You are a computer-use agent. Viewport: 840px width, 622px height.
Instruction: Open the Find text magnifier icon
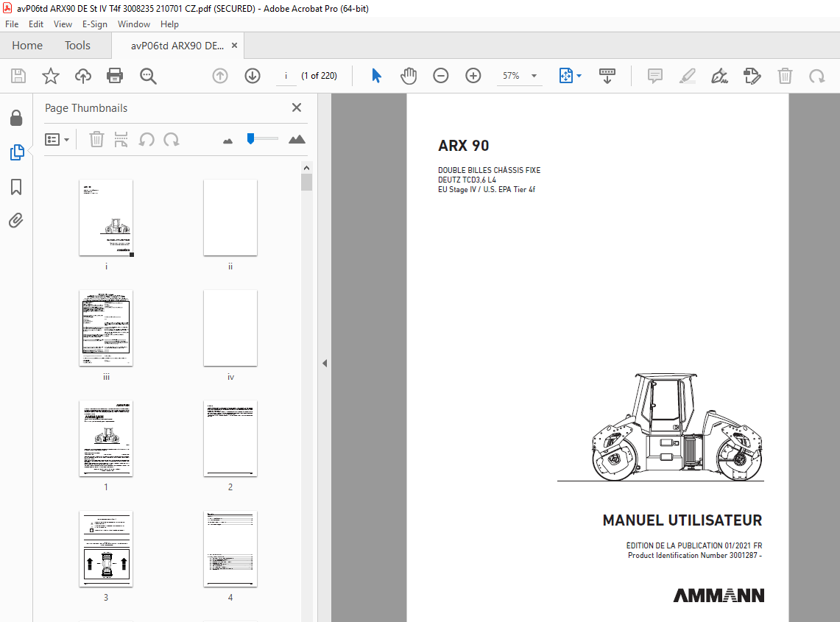tap(148, 76)
